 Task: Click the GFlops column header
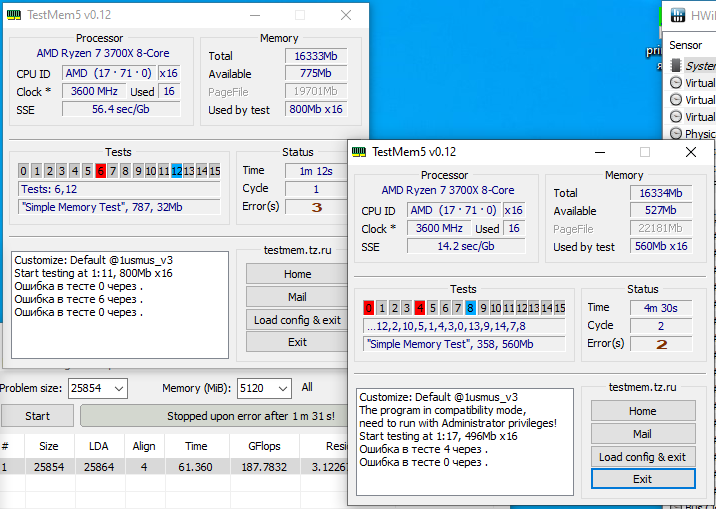264,446
